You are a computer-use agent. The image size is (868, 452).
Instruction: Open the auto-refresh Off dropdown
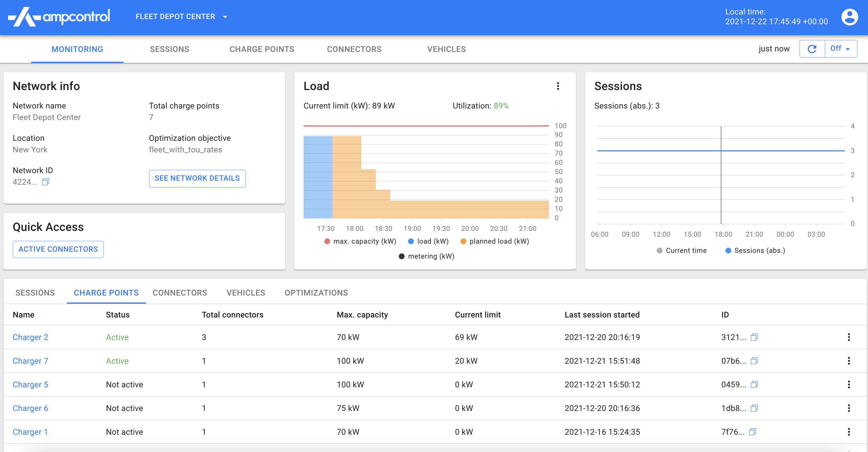(840, 49)
